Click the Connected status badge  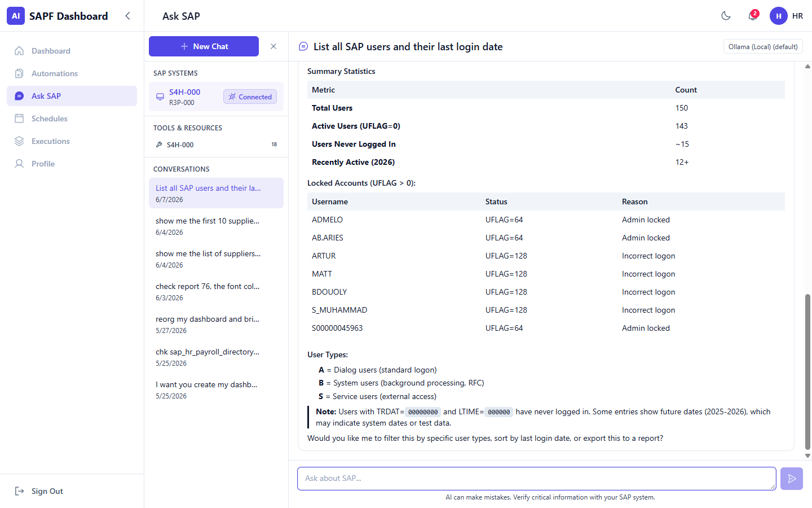click(250, 97)
